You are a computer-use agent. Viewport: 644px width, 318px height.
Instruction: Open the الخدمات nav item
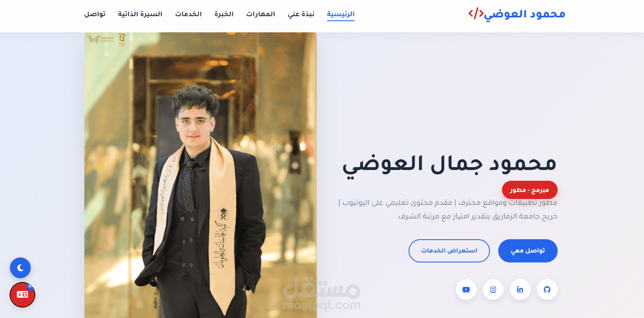[x=189, y=14]
